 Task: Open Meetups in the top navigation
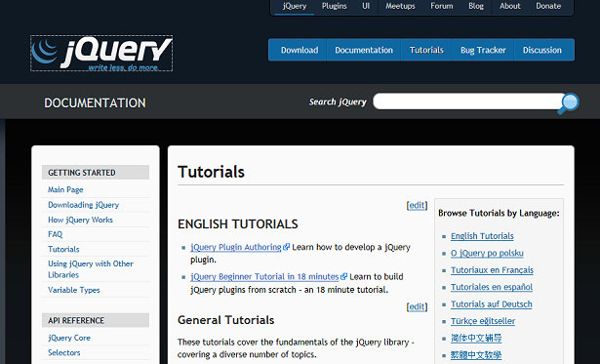pyautogui.click(x=400, y=6)
